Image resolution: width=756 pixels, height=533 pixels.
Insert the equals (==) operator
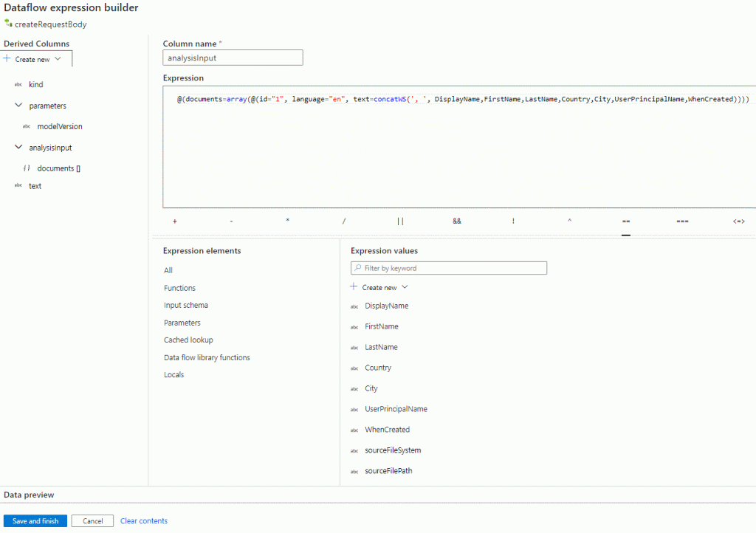coord(626,221)
